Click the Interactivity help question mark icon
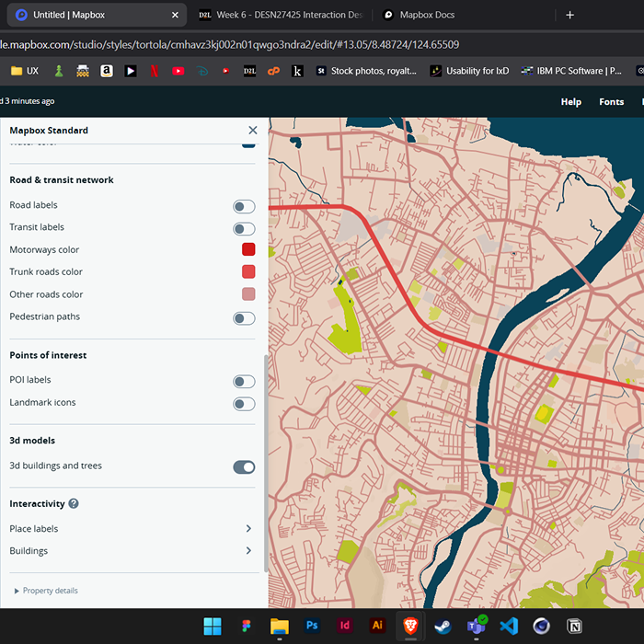 [x=74, y=504]
